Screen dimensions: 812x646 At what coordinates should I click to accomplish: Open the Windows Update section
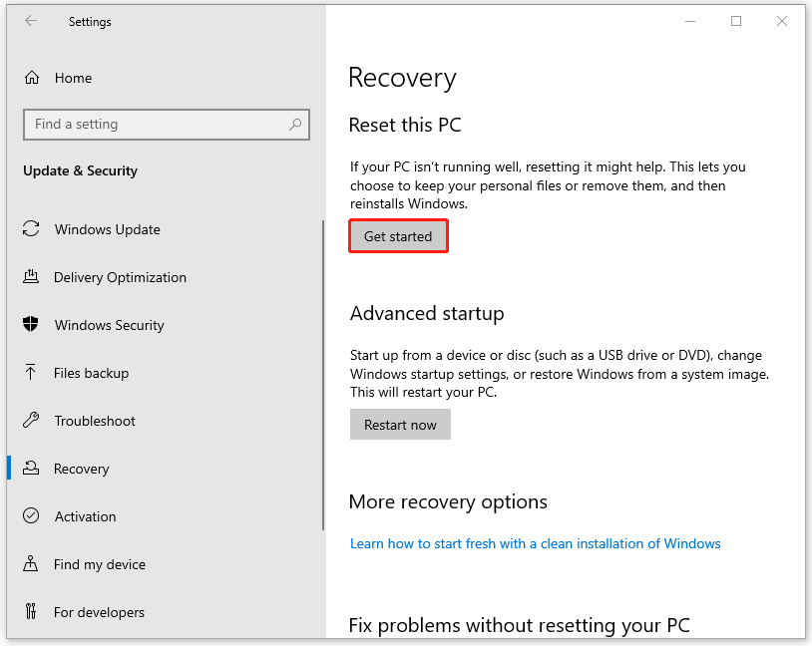coord(107,229)
